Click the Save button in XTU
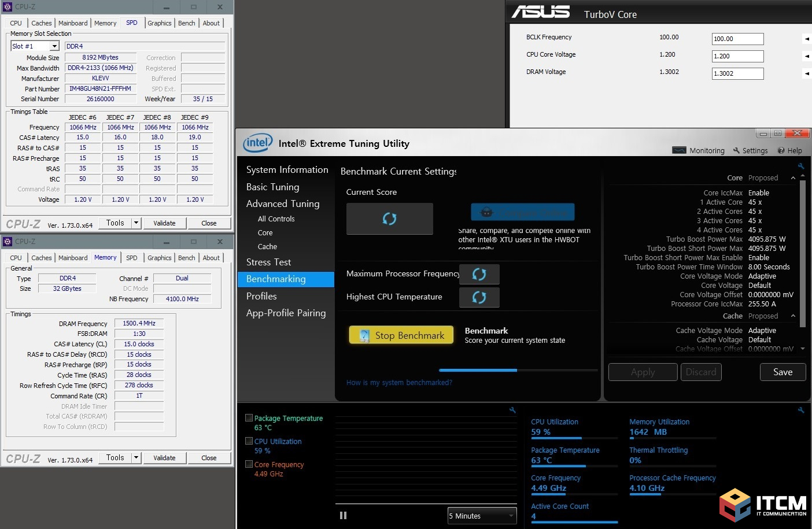 tap(783, 372)
